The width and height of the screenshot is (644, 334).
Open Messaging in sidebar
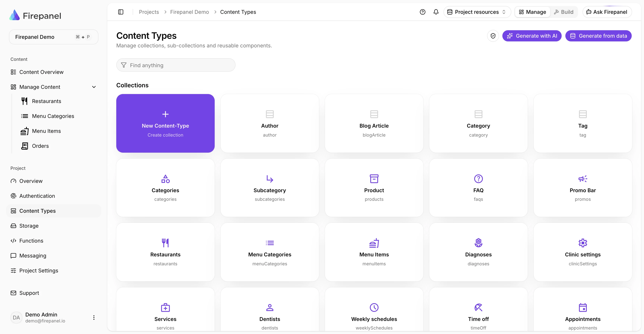tap(53, 256)
